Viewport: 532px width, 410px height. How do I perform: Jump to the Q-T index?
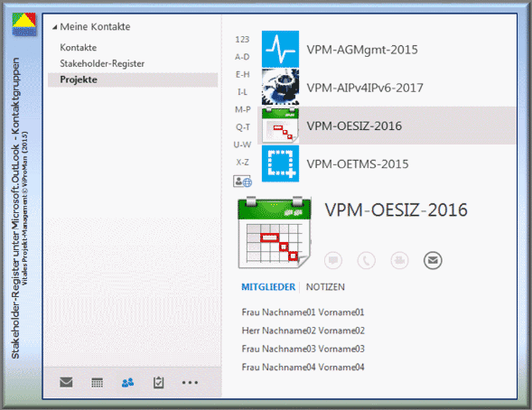click(243, 127)
